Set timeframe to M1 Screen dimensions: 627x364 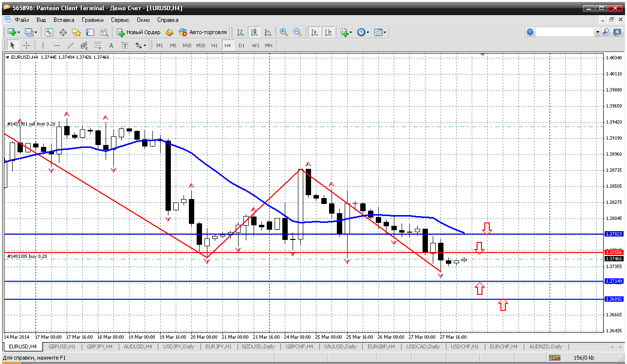pos(160,45)
